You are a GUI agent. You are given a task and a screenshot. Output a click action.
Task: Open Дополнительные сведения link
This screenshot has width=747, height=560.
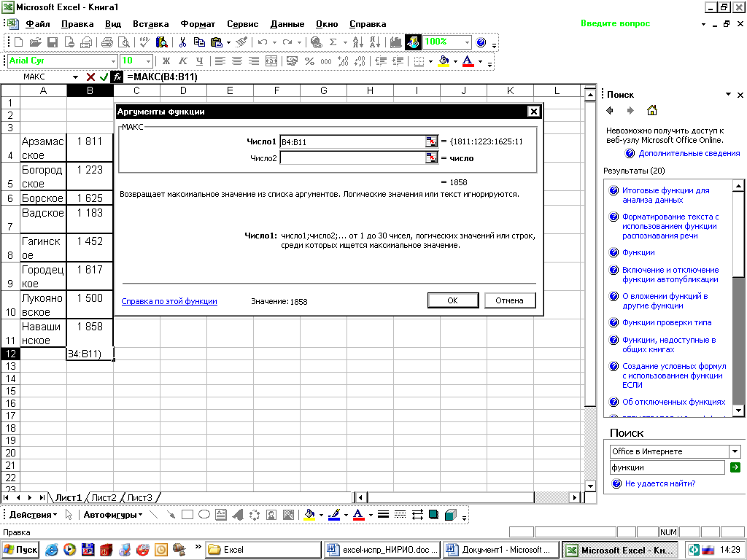689,153
